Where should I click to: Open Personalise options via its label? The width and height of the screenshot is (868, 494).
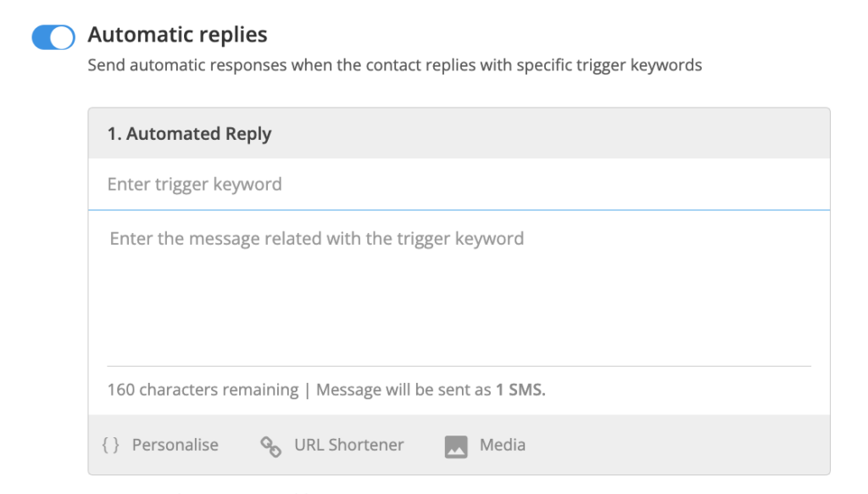(x=175, y=445)
